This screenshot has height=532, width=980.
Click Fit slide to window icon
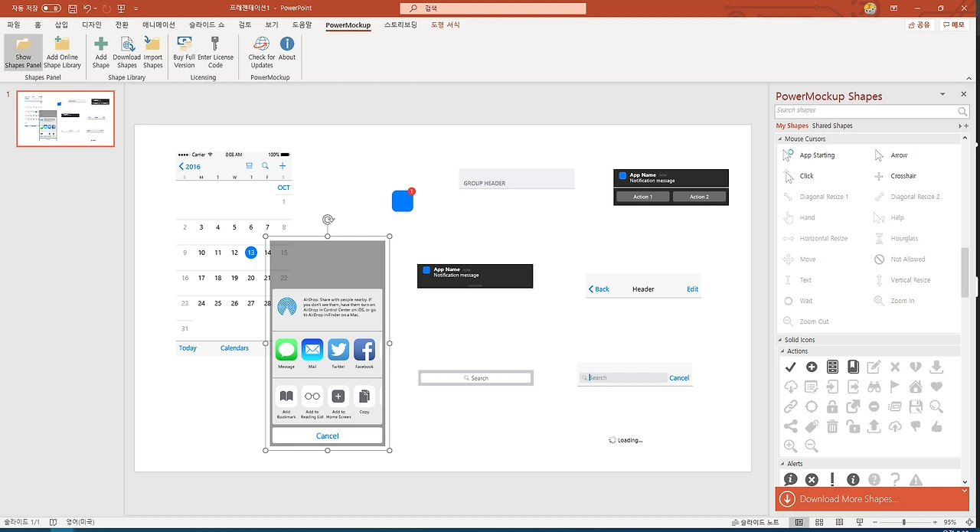970,522
